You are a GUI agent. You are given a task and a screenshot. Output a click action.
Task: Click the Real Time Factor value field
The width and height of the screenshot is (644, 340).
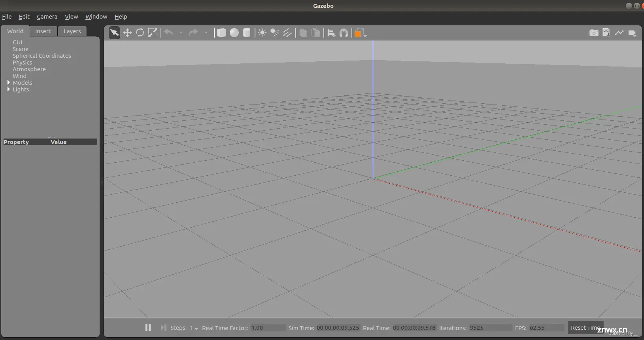(268, 328)
